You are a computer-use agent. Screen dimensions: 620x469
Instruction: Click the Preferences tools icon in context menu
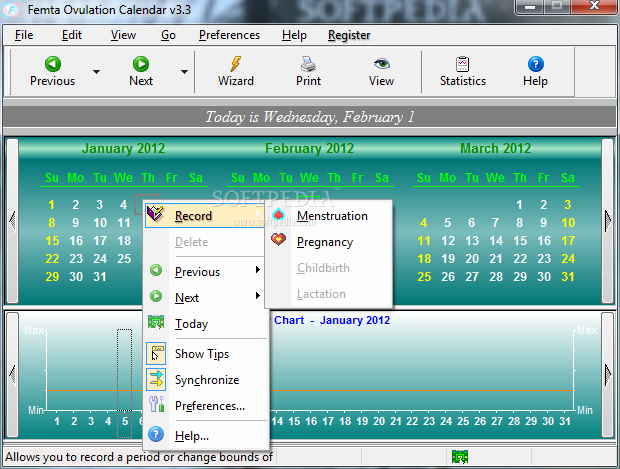(x=156, y=404)
